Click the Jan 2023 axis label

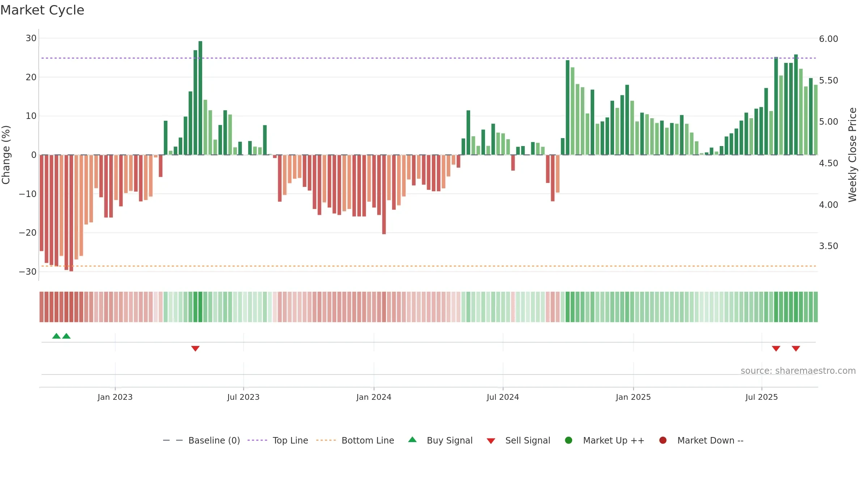(x=115, y=397)
